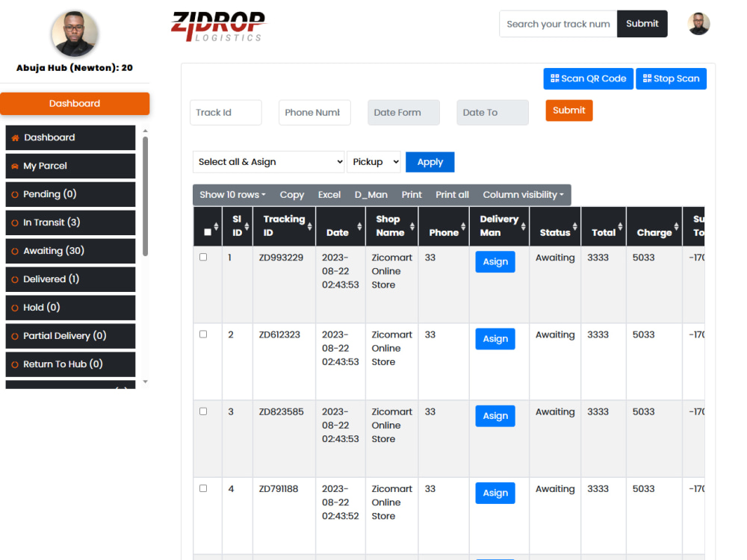Expand Column visibility menu
This screenshot has height=560, width=747.
point(523,195)
